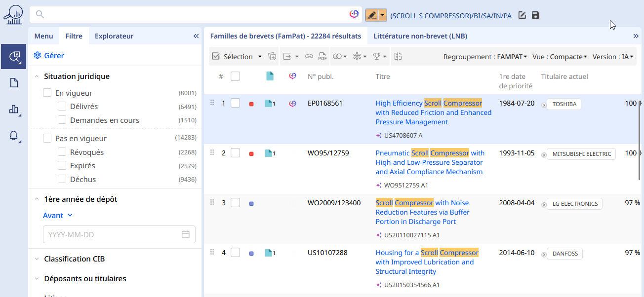
Task: Open the alerts bell sidebar icon
Action: [14, 136]
